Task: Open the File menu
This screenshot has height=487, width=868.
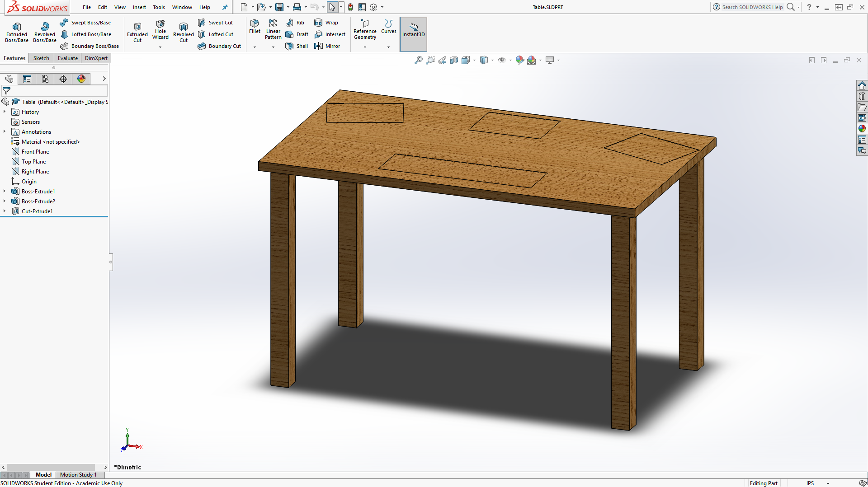Action: (x=87, y=7)
